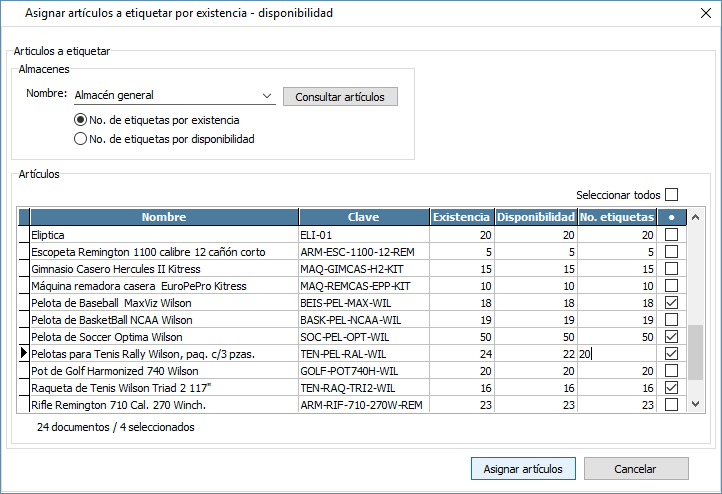Open the Almacén general warehouse dropdown
This screenshot has width=722, height=494.
266,96
